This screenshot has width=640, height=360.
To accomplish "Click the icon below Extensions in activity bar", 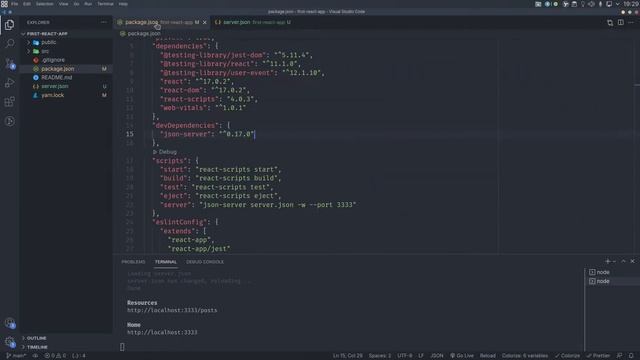I will [x=9, y=121].
